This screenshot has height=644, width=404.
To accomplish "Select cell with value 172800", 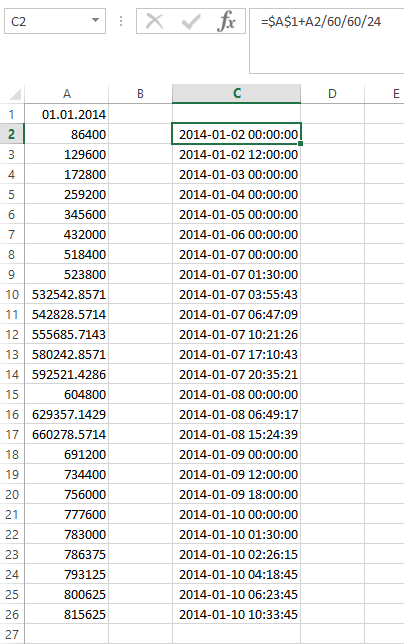I will click(67, 174).
